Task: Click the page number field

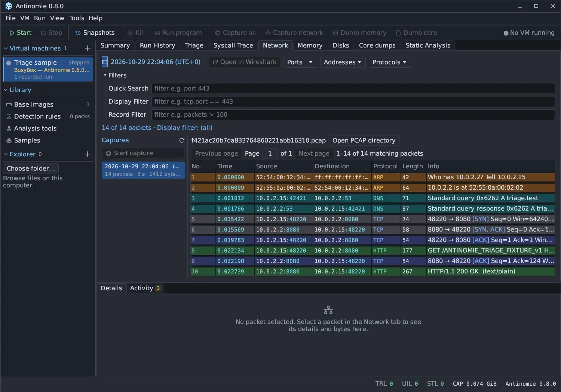Action: [x=270, y=153]
